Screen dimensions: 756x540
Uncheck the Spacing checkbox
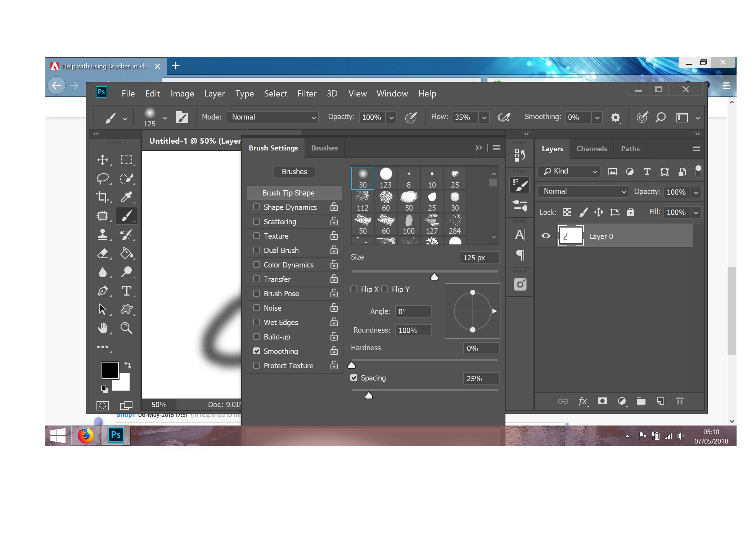(x=354, y=378)
